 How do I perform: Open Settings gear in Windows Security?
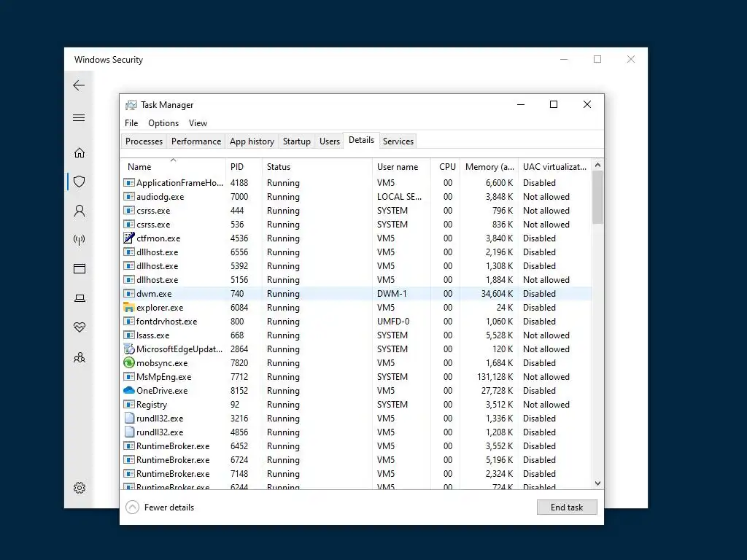pos(80,488)
